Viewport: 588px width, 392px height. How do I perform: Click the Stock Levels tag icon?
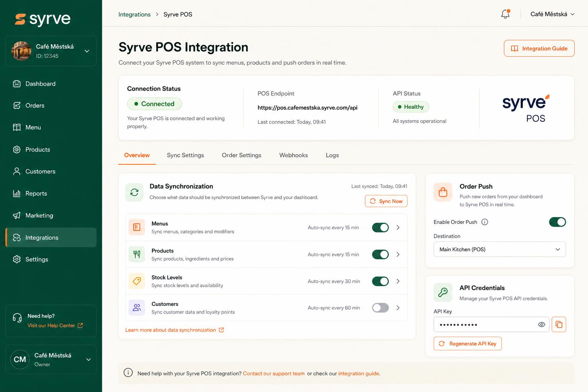[137, 281]
